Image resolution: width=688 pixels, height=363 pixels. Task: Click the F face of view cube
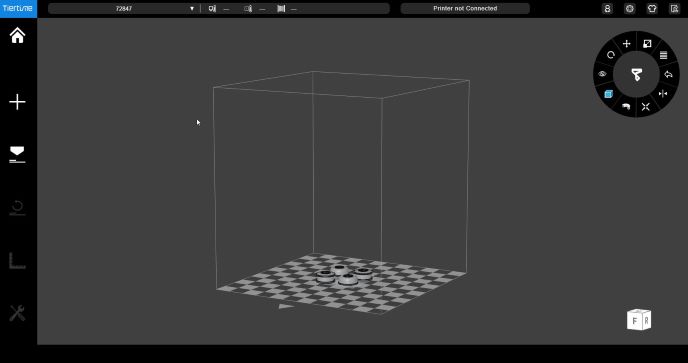pyautogui.click(x=634, y=321)
